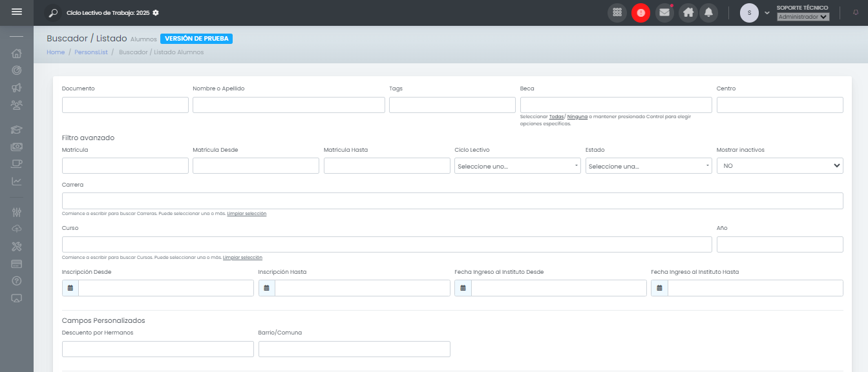Open the sidebar people group icon
868x372 pixels.
pyautogui.click(x=17, y=104)
